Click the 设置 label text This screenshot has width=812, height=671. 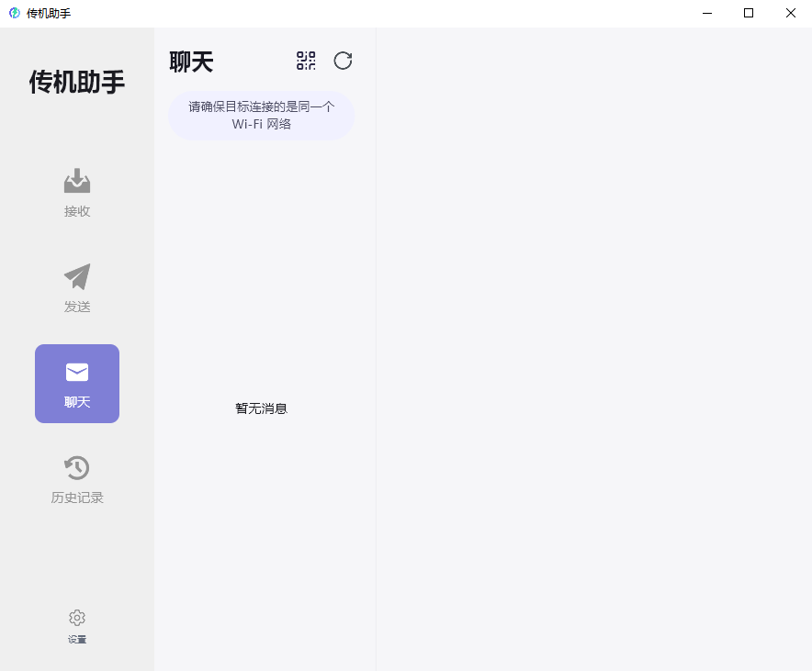77,640
